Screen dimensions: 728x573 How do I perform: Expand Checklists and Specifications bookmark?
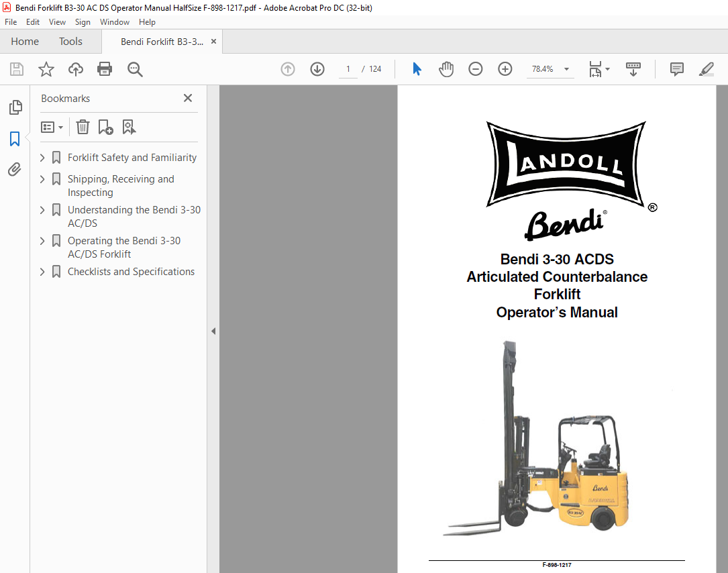coord(42,272)
